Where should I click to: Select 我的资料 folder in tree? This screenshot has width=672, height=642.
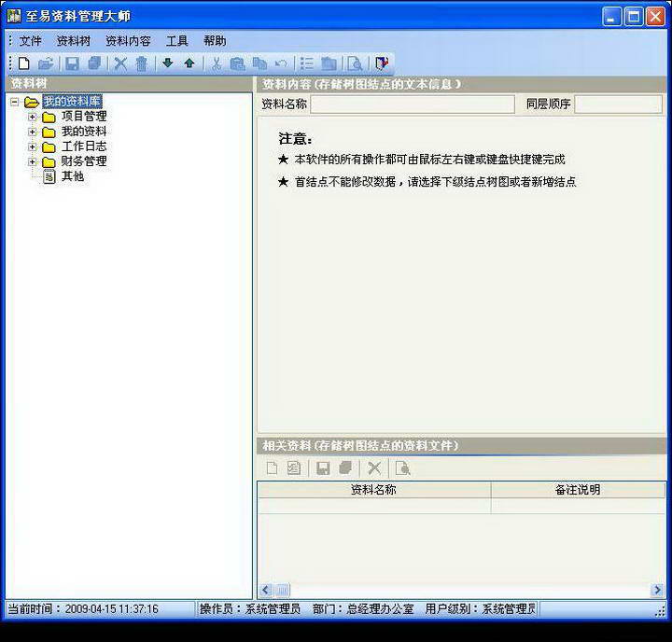point(84,132)
